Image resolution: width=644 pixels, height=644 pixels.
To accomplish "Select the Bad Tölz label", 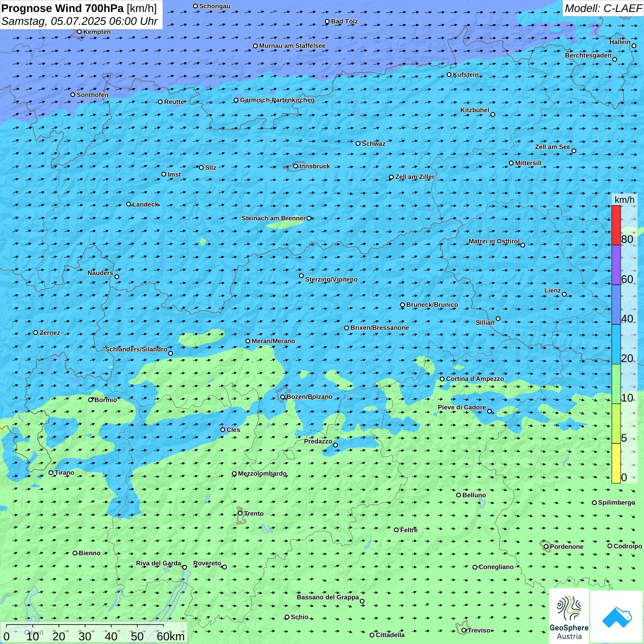I will (x=344, y=21).
